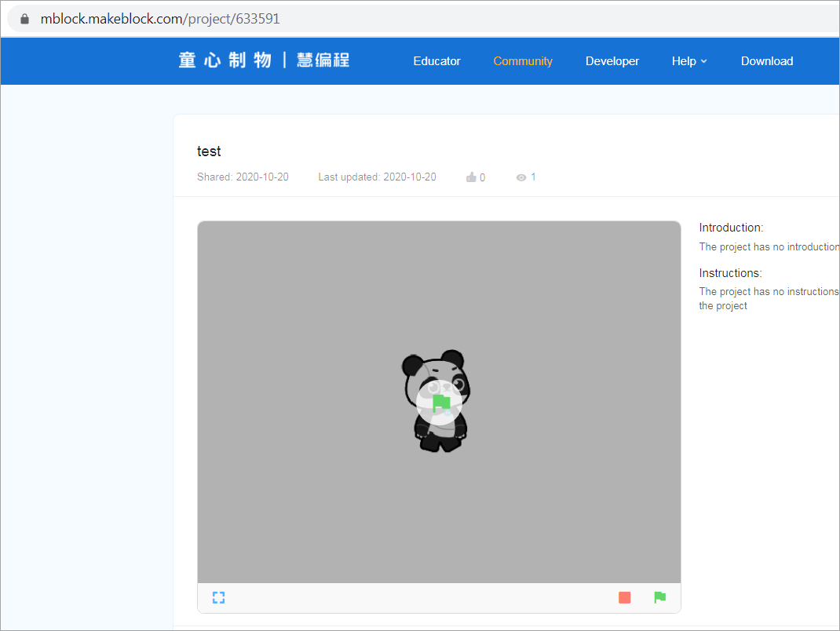Click the browser URL address field

point(423,19)
